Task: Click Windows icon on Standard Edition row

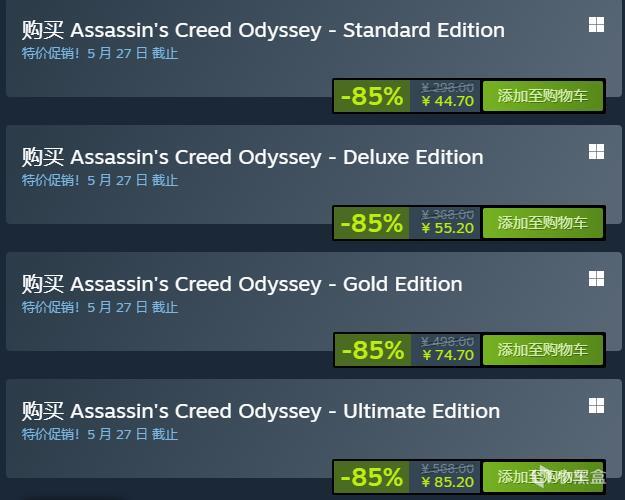Action: [596, 24]
